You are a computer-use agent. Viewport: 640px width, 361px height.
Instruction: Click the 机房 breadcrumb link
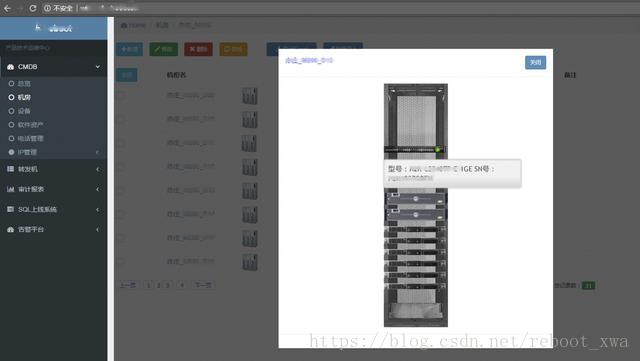pyautogui.click(x=162, y=25)
